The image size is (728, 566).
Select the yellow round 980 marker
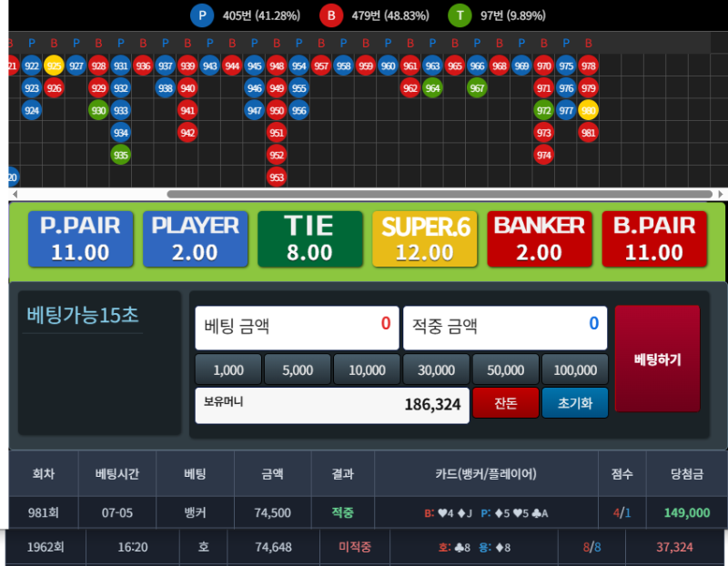point(588,110)
